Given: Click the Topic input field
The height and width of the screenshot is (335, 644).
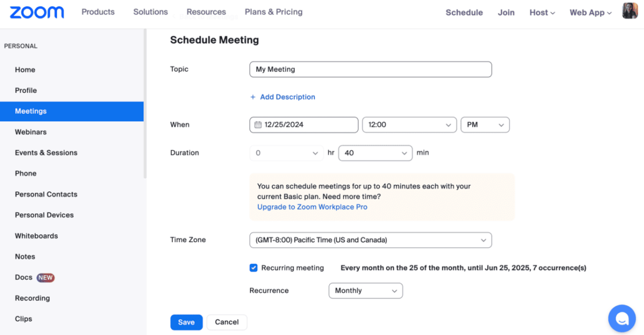Looking at the screenshot, I should click(x=371, y=69).
